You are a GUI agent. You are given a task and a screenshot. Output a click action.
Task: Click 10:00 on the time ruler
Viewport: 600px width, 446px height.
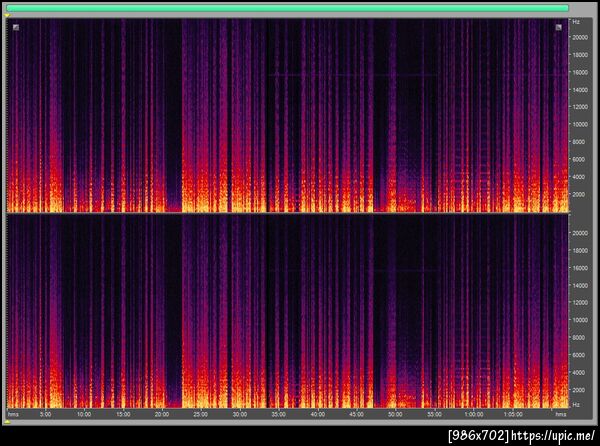click(84, 414)
